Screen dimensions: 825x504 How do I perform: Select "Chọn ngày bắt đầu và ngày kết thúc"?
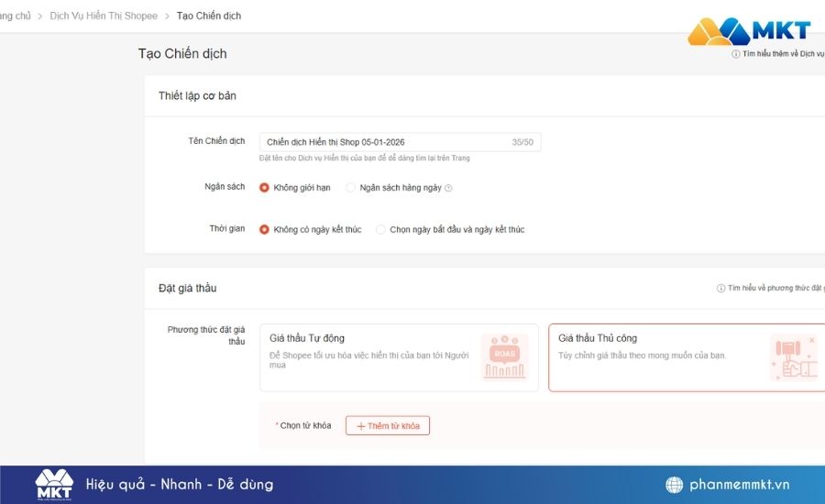380,229
